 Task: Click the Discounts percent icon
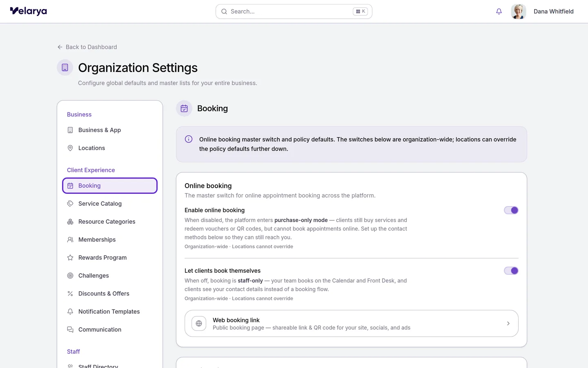(70, 294)
